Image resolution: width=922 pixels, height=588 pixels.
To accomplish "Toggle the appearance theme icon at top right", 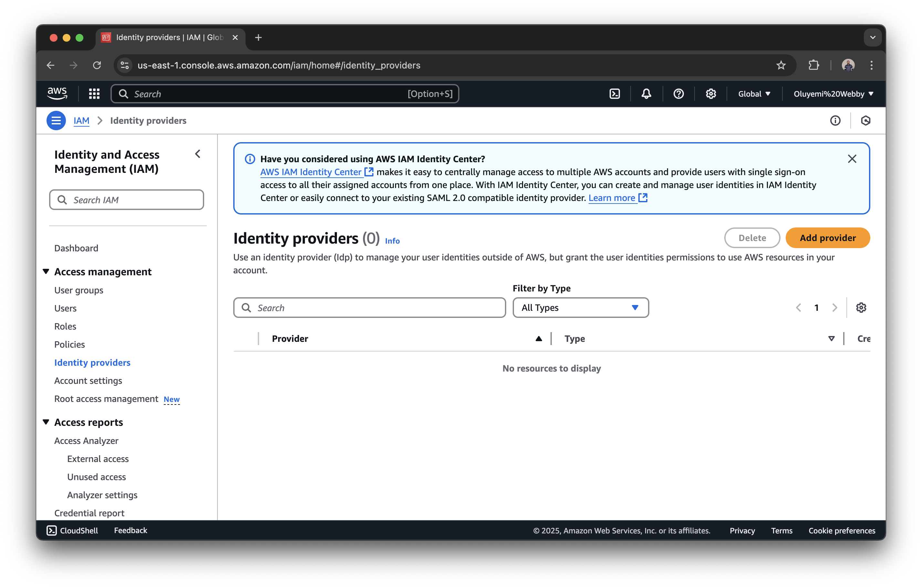I will [865, 120].
